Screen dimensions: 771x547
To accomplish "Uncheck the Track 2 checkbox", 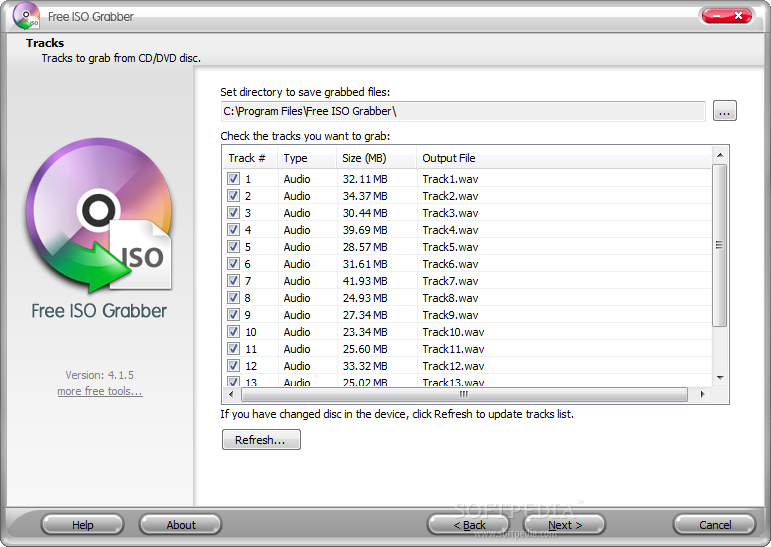I will point(234,196).
